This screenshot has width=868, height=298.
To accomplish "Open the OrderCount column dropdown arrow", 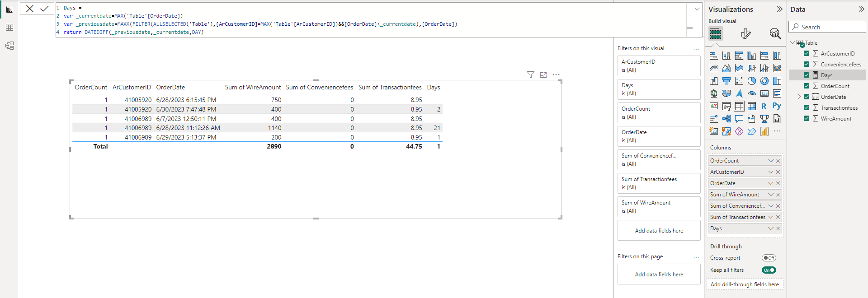I will 771,161.
